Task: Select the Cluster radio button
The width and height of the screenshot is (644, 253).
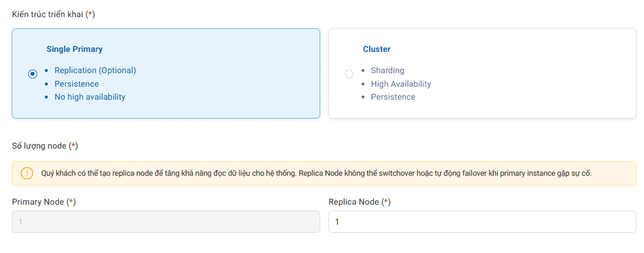Action: coord(349,74)
